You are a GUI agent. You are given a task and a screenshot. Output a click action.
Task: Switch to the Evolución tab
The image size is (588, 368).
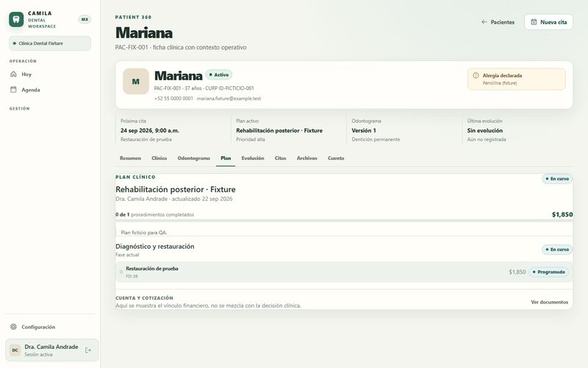[x=253, y=158]
